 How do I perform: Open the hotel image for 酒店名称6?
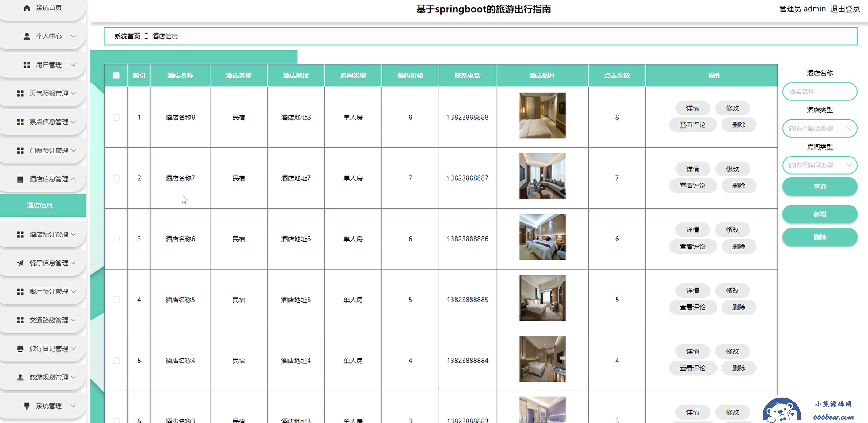[x=542, y=237]
